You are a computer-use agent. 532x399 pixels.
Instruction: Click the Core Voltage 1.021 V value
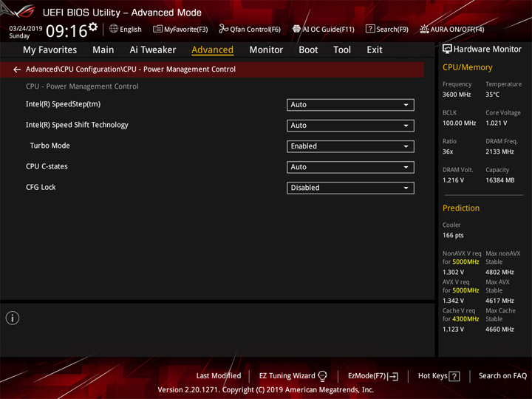pyautogui.click(x=497, y=123)
